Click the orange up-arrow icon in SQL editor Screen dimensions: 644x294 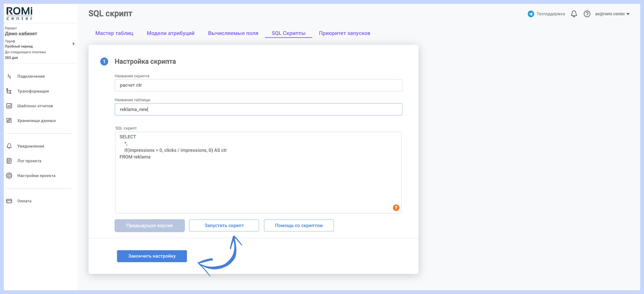(x=396, y=208)
